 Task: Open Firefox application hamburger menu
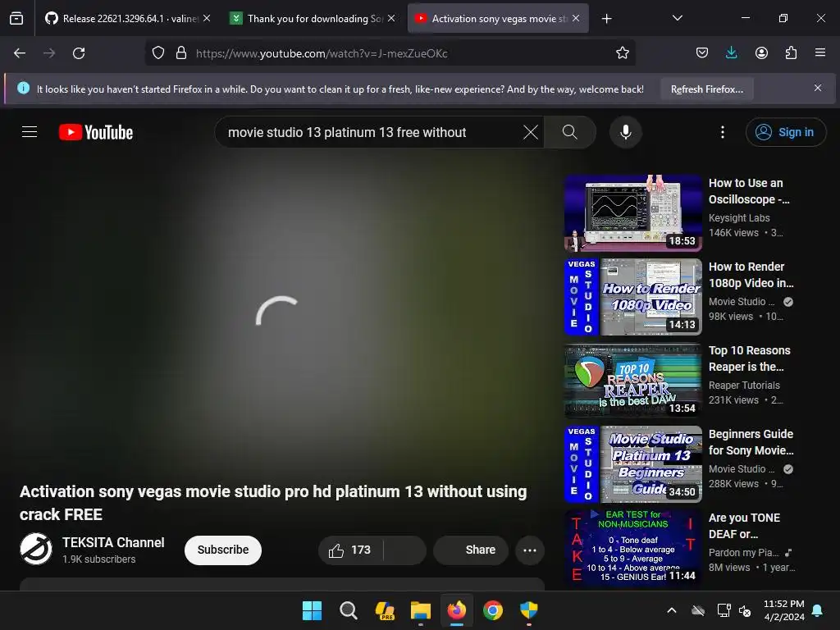(x=820, y=53)
